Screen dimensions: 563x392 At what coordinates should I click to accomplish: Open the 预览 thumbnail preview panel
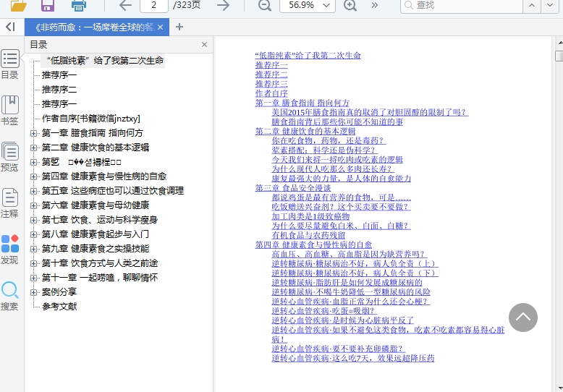[x=10, y=157]
